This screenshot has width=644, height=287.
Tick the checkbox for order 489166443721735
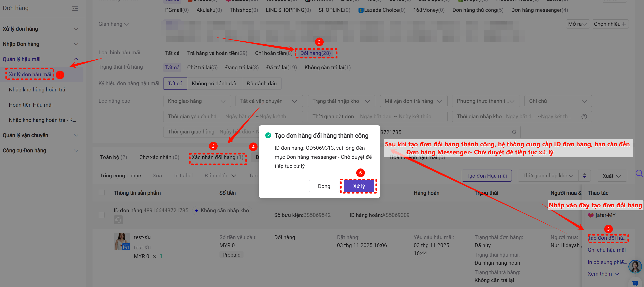tap(102, 215)
